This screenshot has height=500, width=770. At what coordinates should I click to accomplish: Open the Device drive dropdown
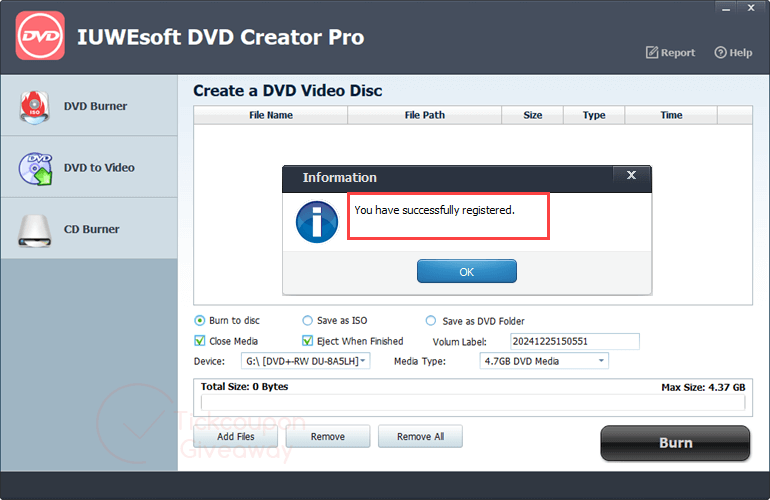(x=305, y=361)
